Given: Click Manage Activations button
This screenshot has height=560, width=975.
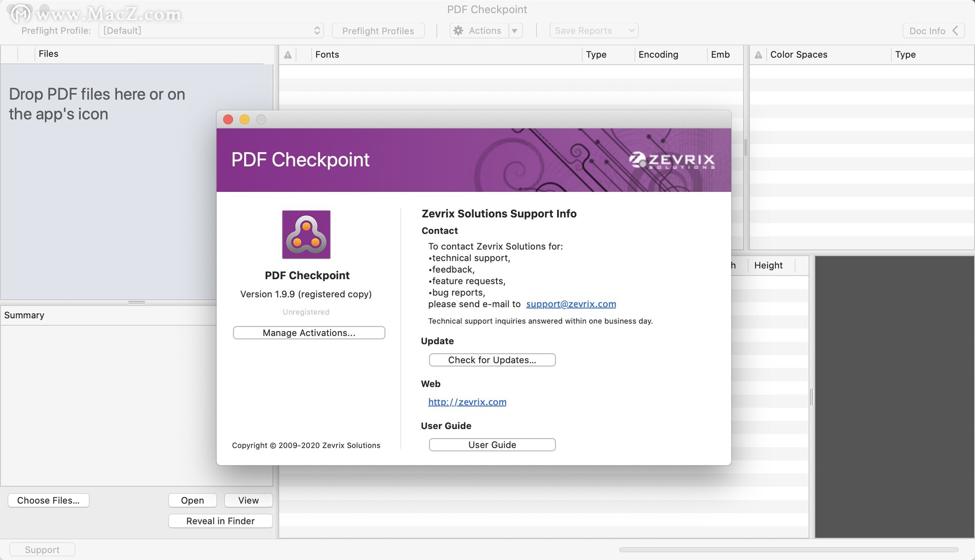Looking at the screenshot, I should click(308, 332).
